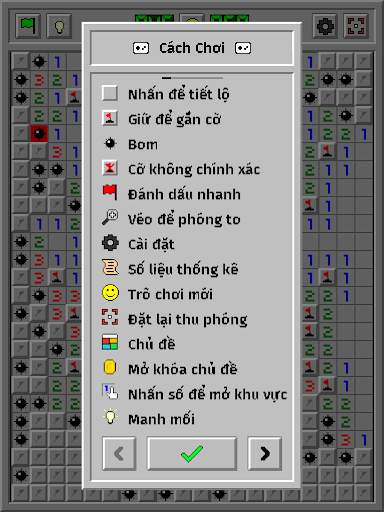
Task: Click the scroll icon beside Số liệu thống kê
Action: pyautogui.click(x=110, y=268)
